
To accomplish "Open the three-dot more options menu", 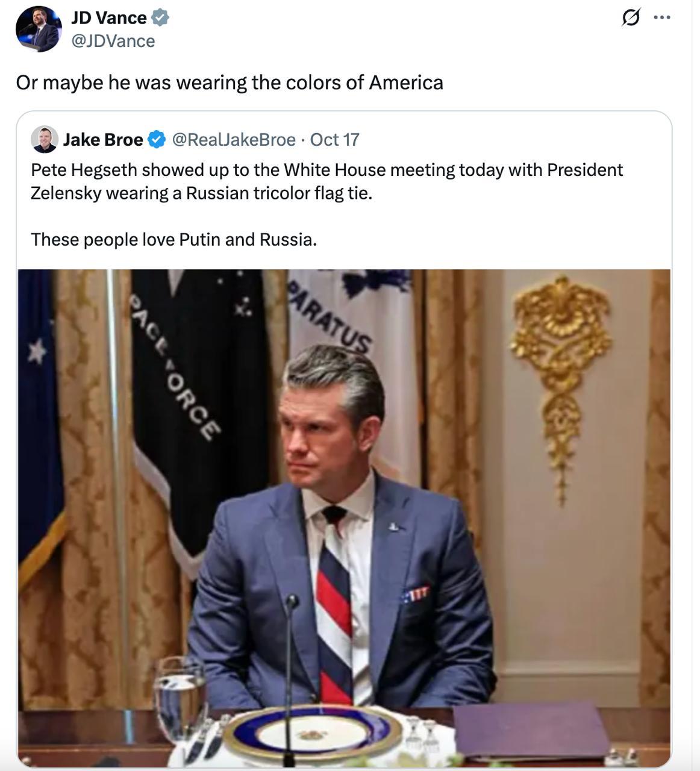I will 662,17.
